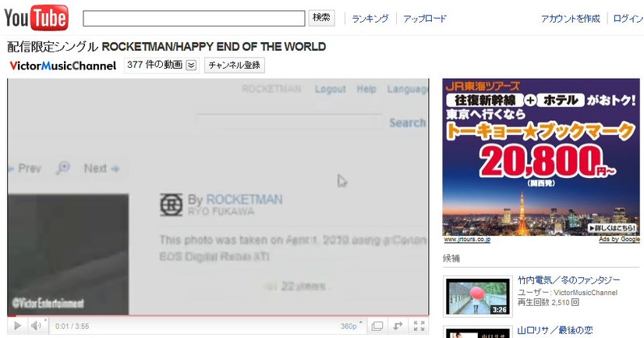Expand the 377 件の動画 dropdown
The image size is (644, 338).
click(161, 65)
